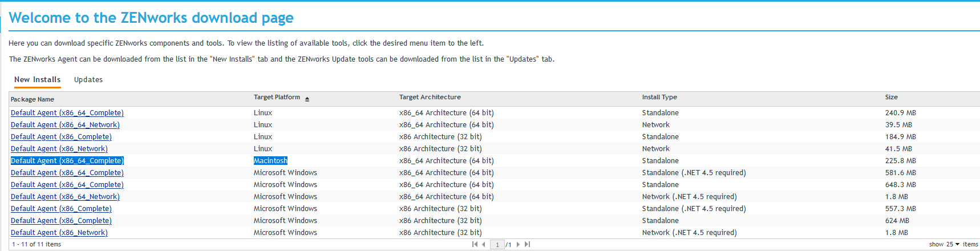
Task: Download the 240.9 MB Linux x86_64_Complete agent
Action: click(x=67, y=113)
